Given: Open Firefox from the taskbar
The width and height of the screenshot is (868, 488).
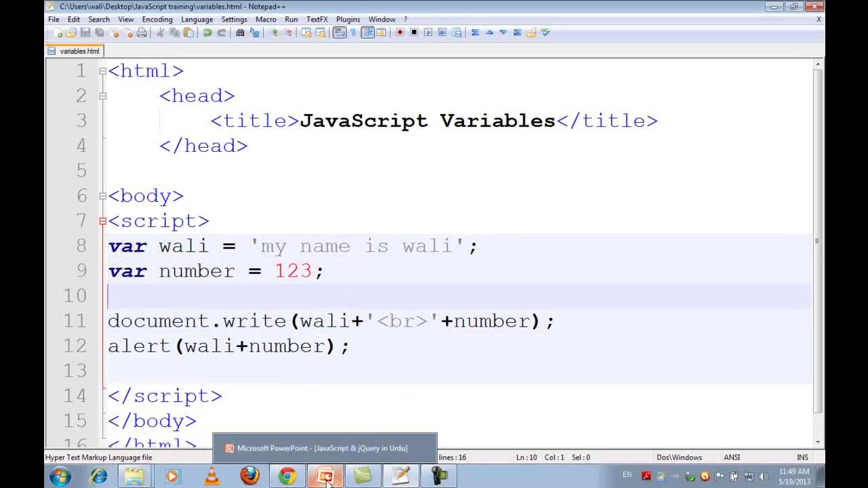Looking at the screenshot, I should (250, 476).
